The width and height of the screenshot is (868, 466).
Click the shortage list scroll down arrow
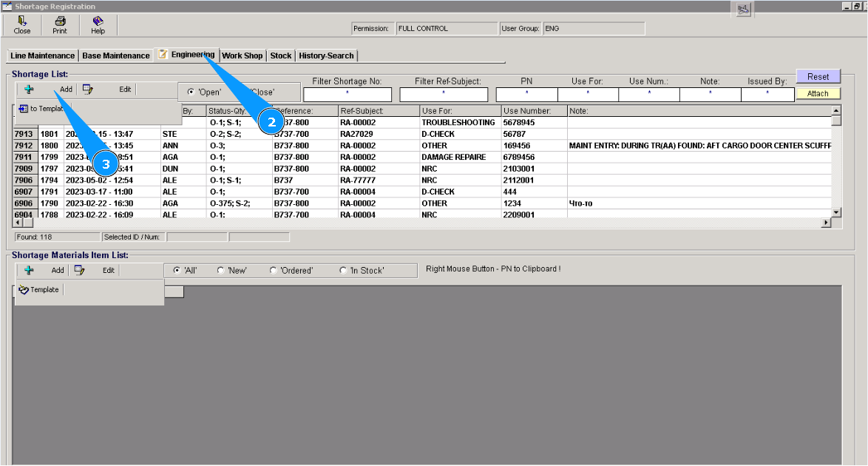point(836,212)
